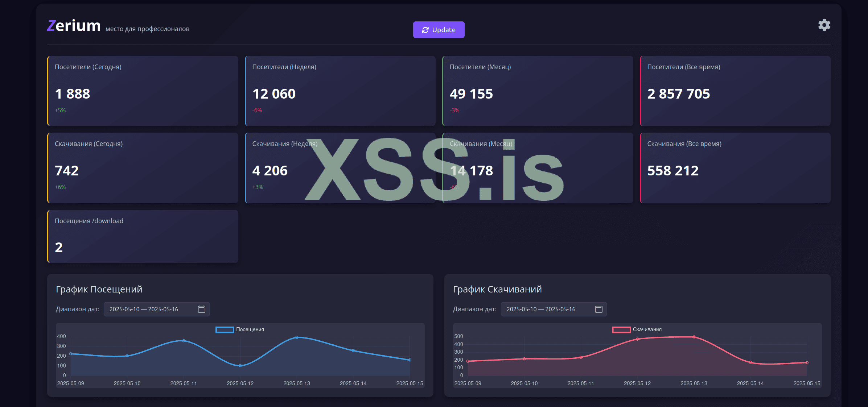Viewport: 868px width, 407px height.
Task: Open the settings gear icon
Action: tap(824, 25)
